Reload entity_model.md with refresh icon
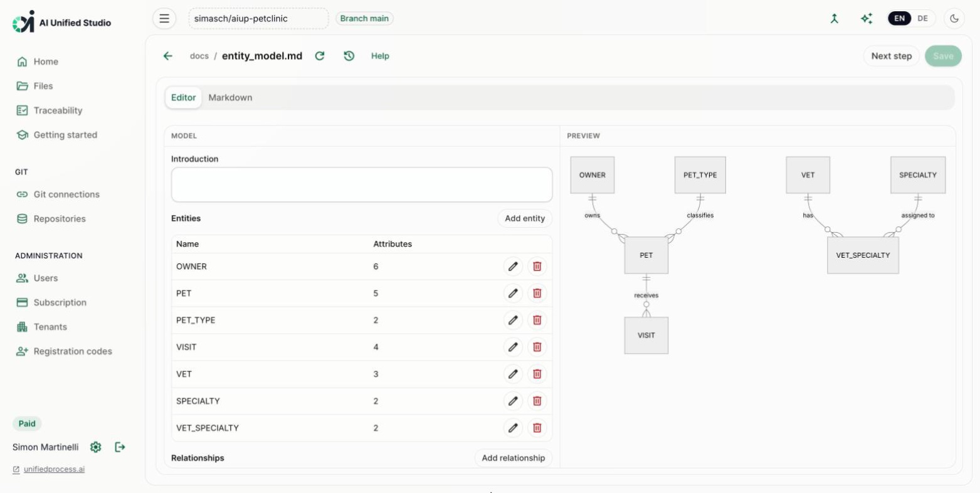This screenshot has height=493, width=980. [320, 56]
